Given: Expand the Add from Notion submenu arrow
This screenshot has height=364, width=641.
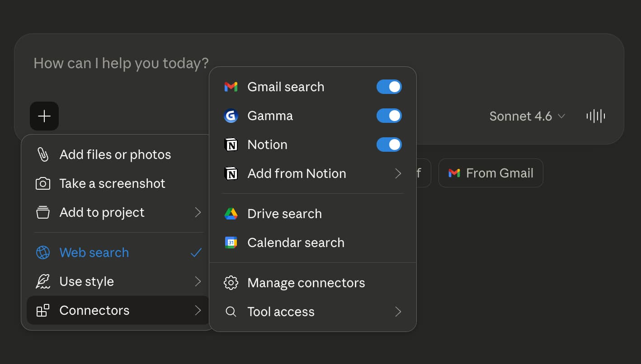Looking at the screenshot, I should click(x=398, y=173).
